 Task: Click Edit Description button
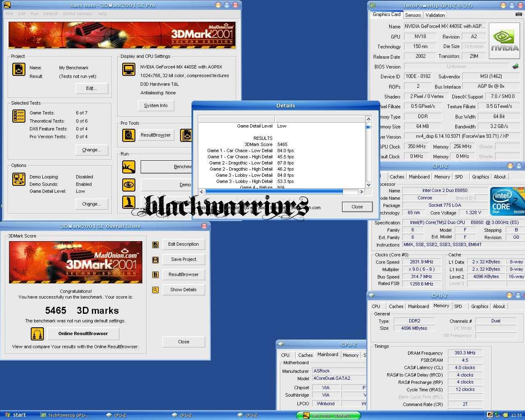click(x=183, y=244)
